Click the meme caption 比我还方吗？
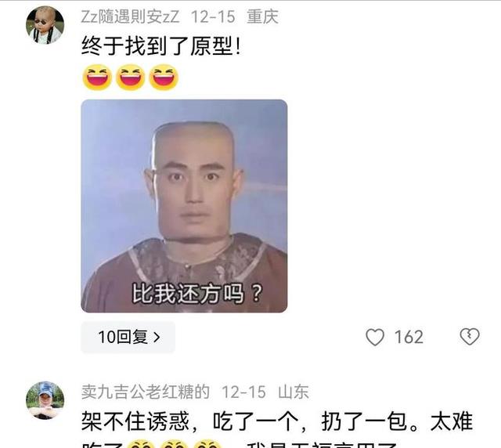The image size is (501, 448). pos(197,293)
